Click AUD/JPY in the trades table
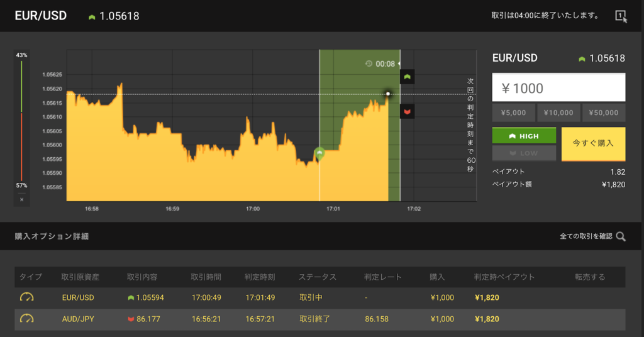The height and width of the screenshot is (337, 644). click(x=78, y=319)
